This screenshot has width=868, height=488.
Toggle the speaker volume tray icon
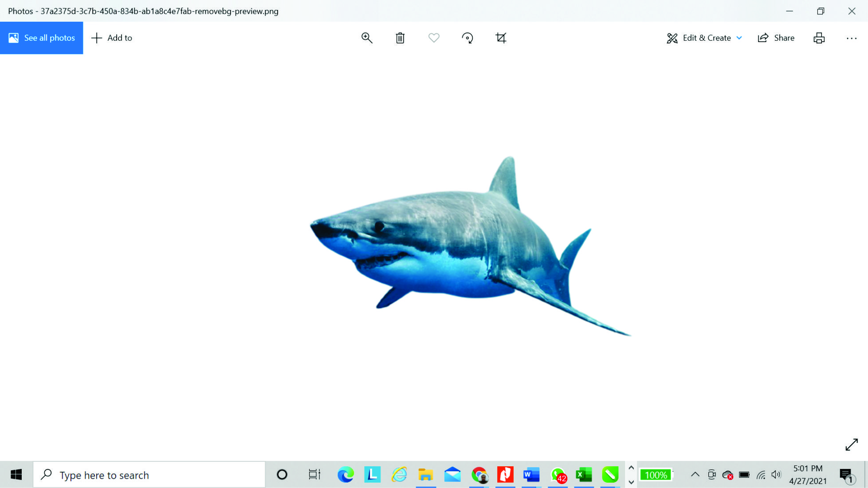[x=776, y=475]
